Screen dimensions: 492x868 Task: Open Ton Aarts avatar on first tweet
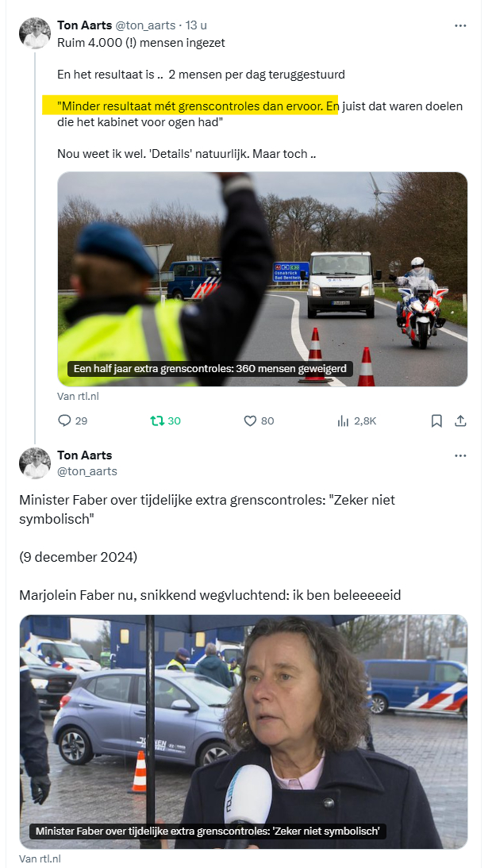coord(35,33)
